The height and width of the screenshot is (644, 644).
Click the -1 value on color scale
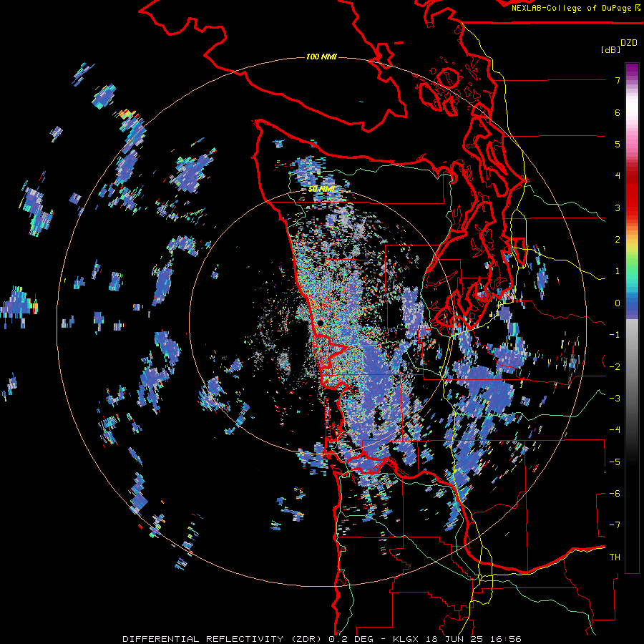[615, 335]
